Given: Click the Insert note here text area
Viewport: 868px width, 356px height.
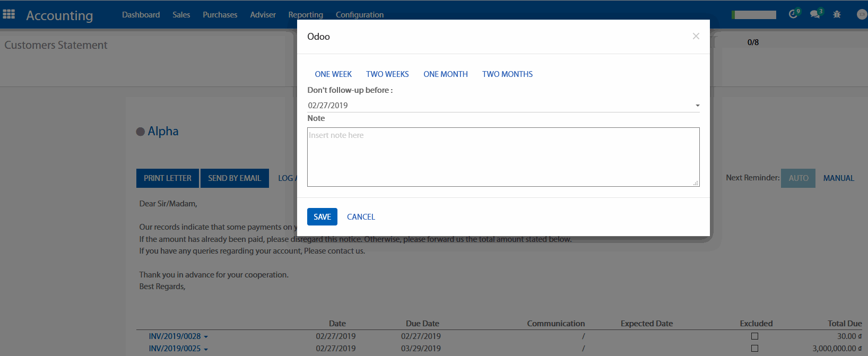Looking at the screenshot, I should pyautogui.click(x=503, y=157).
